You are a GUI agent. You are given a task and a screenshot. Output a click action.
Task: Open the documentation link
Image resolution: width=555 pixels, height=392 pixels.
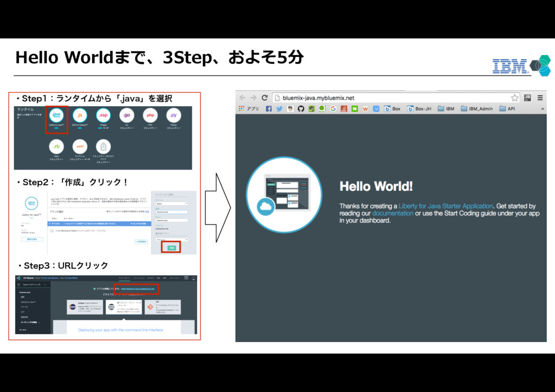392,213
